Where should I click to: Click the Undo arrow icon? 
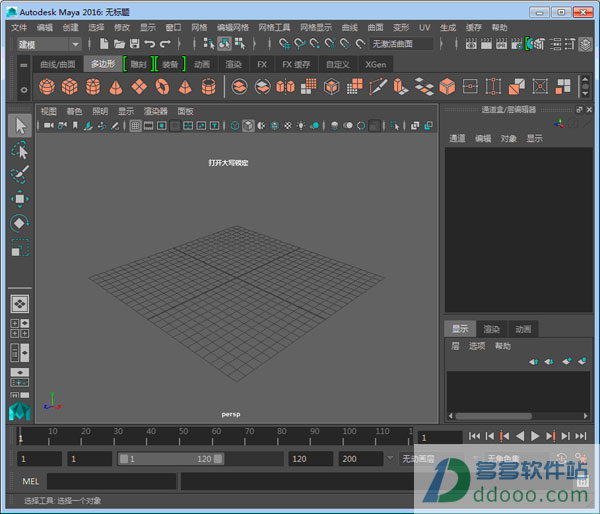150,44
